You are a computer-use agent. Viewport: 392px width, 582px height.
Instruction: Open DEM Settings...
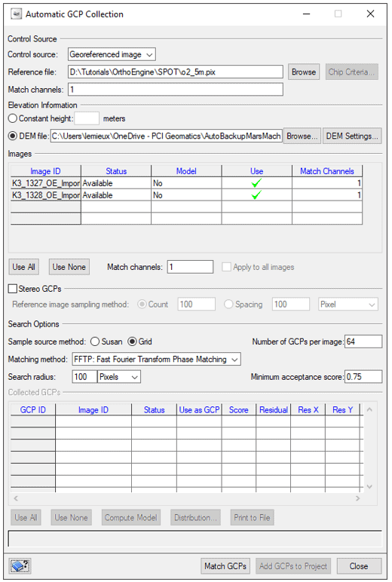click(x=352, y=136)
